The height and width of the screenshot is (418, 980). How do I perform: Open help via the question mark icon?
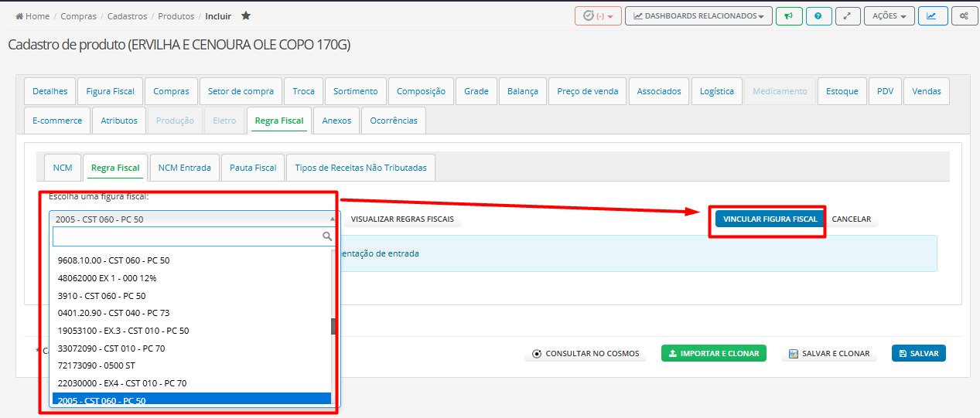pyautogui.click(x=818, y=16)
